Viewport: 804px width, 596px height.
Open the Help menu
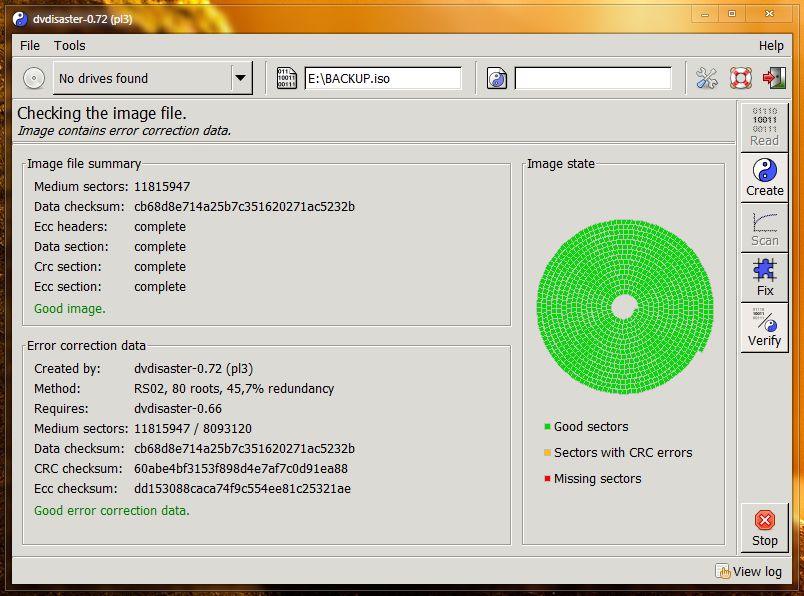[771, 46]
